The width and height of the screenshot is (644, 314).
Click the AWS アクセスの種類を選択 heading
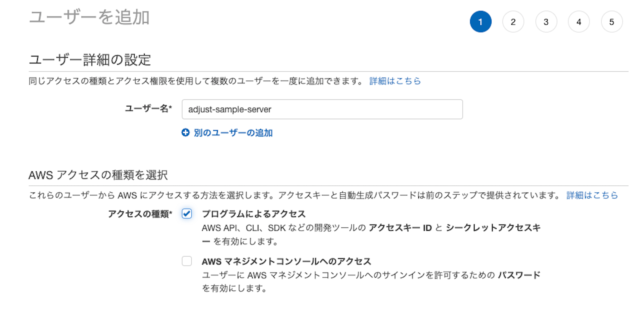[x=98, y=175]
